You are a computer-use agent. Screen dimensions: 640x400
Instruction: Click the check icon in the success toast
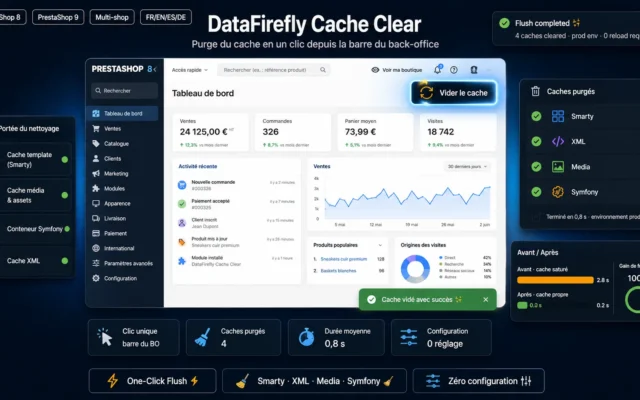(371, 300)
